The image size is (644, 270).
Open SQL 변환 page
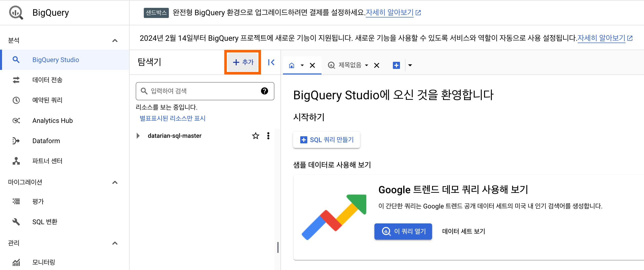[65, 222]
